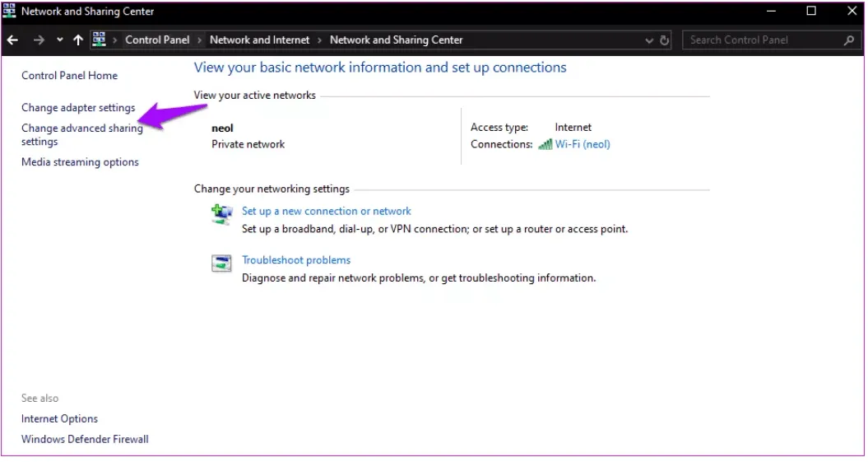Viewport: 868px width, 462px height.
Task: Click the Back navigation arrow
Action: [13, 40]
